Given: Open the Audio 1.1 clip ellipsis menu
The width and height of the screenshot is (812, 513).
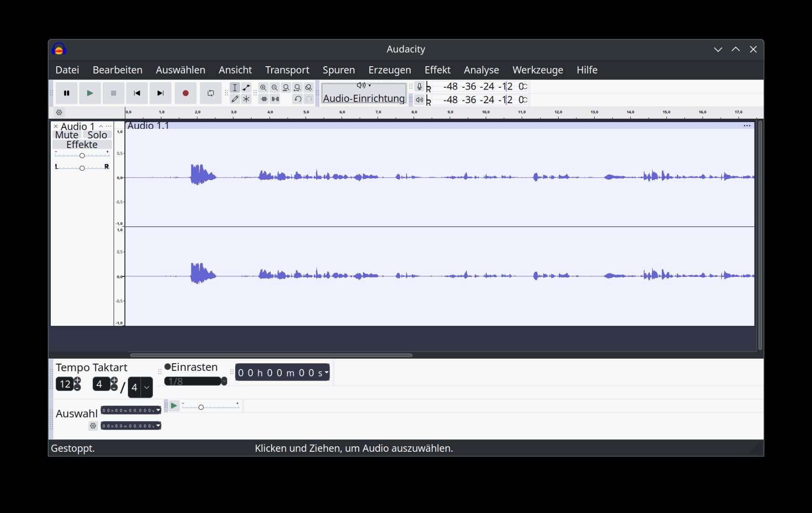Looking at the screenshot, I should point(747,126).
